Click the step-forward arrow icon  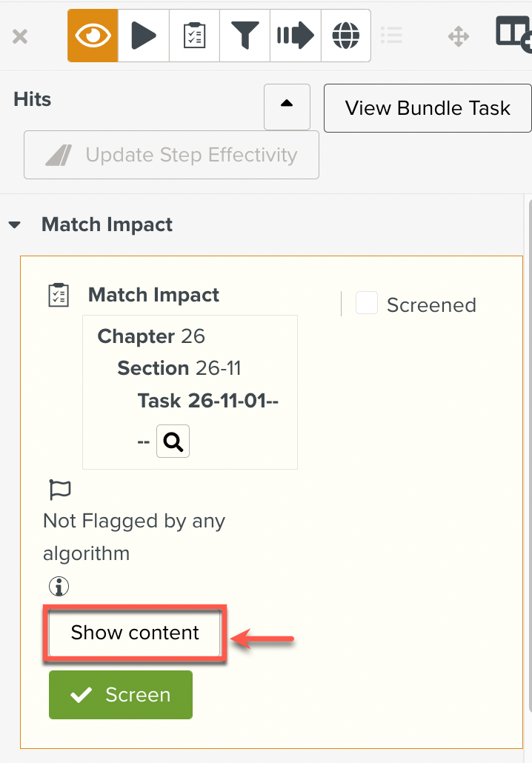[295, 35]
